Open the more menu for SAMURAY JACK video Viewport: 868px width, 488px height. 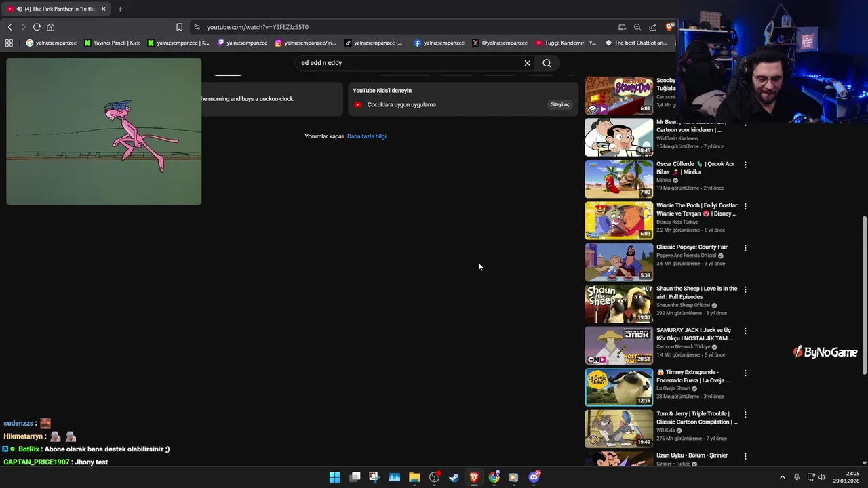tap(745, 331)
